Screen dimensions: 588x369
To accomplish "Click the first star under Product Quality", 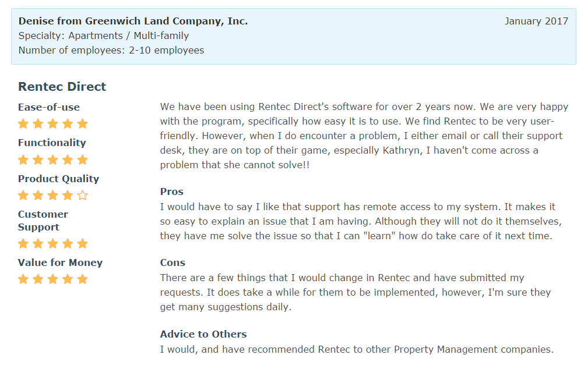I will pyautogui.click(x=23, y=196).
